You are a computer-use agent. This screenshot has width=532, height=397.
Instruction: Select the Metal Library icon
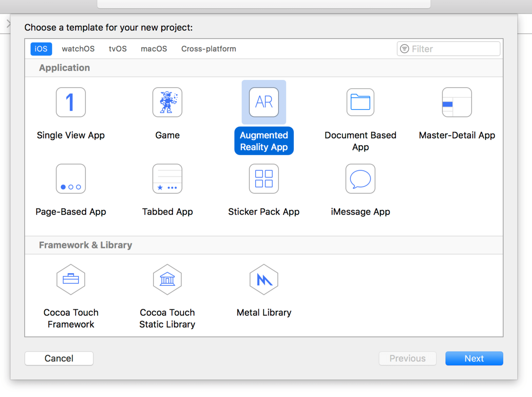pyautogui.click(x=264, y=279)
